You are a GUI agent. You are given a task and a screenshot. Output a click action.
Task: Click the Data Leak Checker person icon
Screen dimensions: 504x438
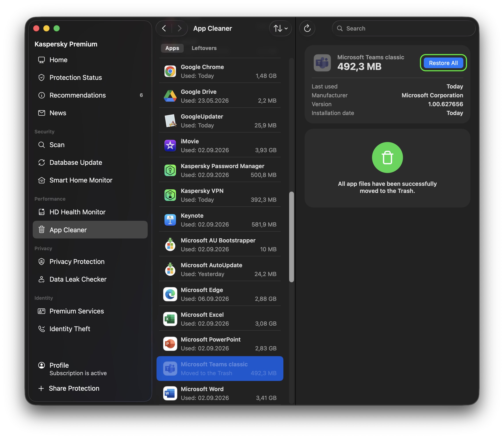[x=42, y=279]
